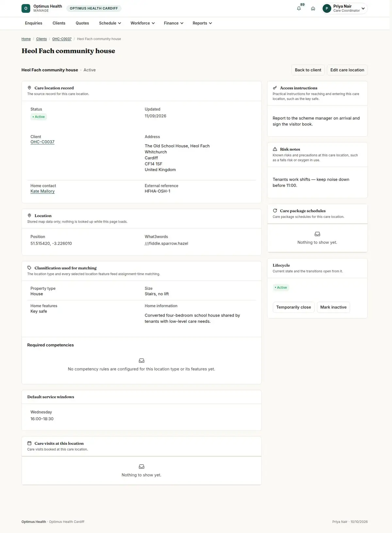Image resolution: width=392 pixels, height=533 pixels.
Task: Open the Finance dropdown
Action: tap(173, 23)
